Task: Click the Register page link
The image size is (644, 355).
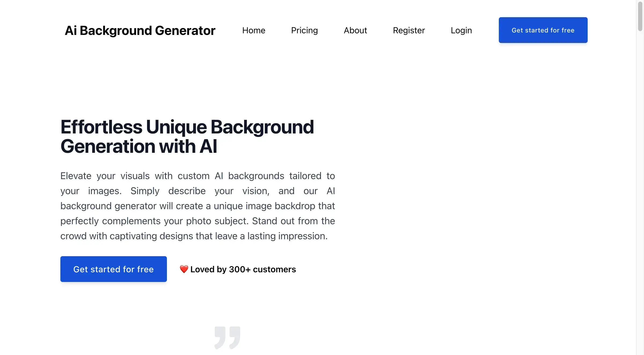Action: 409,29
